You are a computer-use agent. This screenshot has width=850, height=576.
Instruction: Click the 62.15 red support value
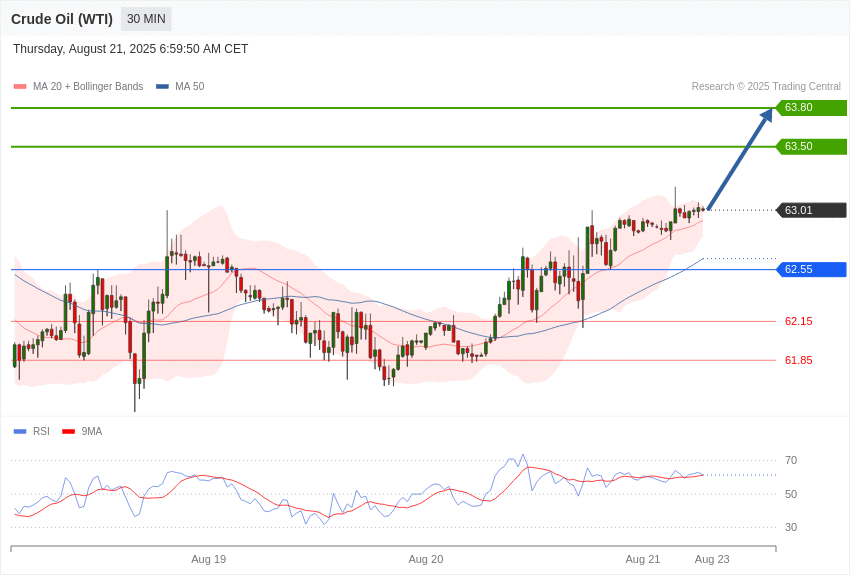click(x=799, y=321)
